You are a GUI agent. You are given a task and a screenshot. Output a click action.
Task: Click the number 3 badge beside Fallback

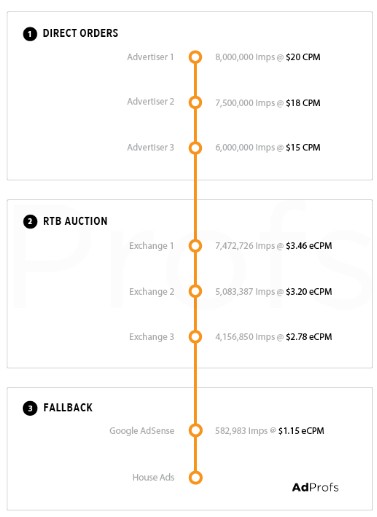(30, 408)
